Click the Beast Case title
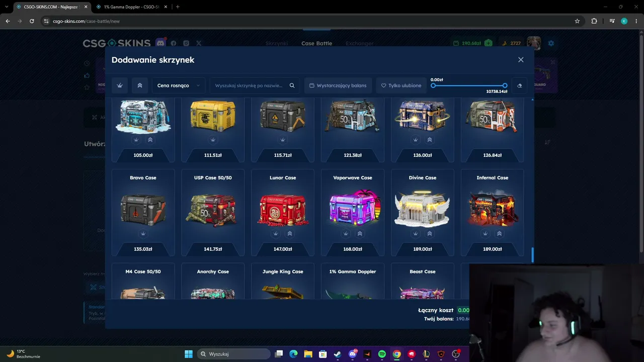The height and width of the screenshot is (362, 644). click(x=423, y=271)
